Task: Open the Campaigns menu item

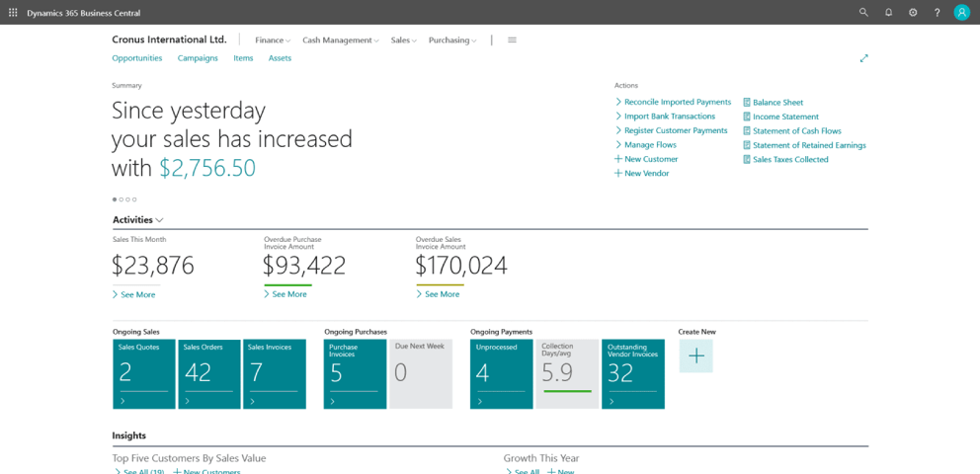Action: [x=198, y=58]
